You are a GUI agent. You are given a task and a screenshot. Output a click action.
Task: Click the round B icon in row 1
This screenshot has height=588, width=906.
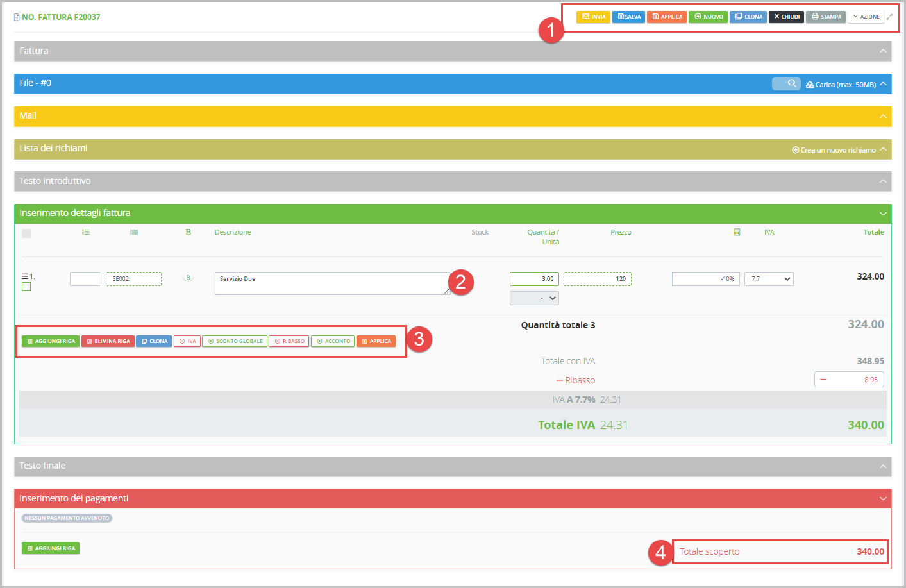tap(188, 278)
